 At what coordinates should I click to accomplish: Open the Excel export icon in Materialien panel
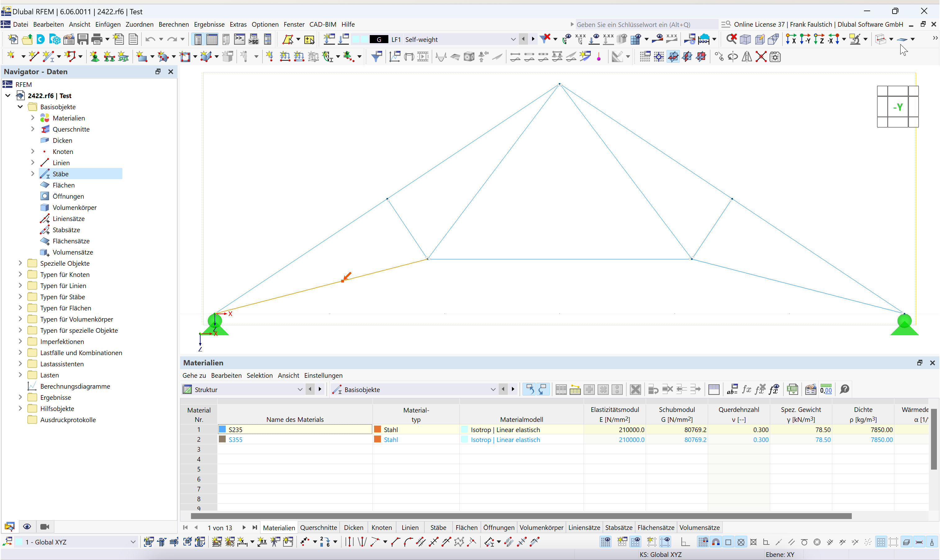pos(793,389)
